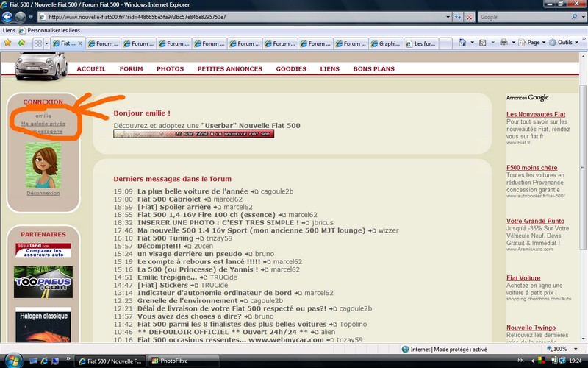Screen dimensions: 588x368
Task: Open the LIENS menu item
Action: (329, 68)
